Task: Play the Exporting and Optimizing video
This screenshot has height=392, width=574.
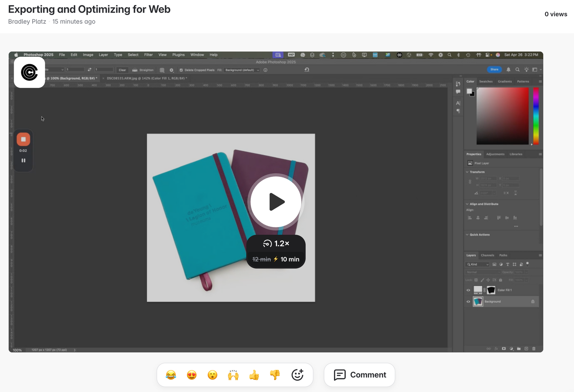Action: coord(276,202)
